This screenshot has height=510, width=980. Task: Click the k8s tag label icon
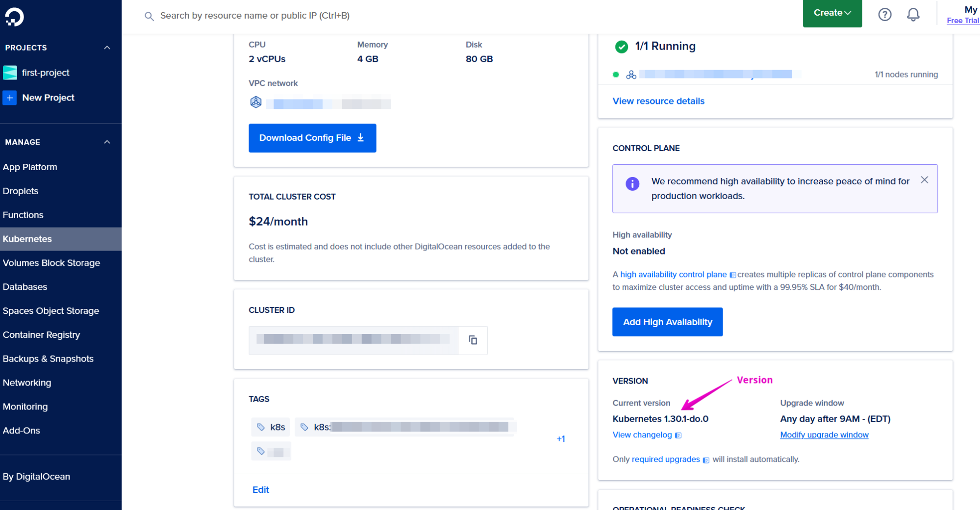pyautogui.click(x=261, y=427)
